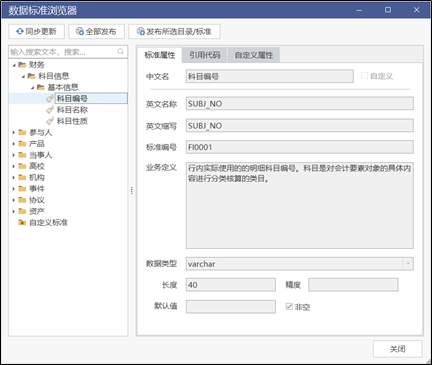Toggle the 自定义 checkbox
This screenshot has height=365, width=432.
pyautogui.click(x=364, y=76)
